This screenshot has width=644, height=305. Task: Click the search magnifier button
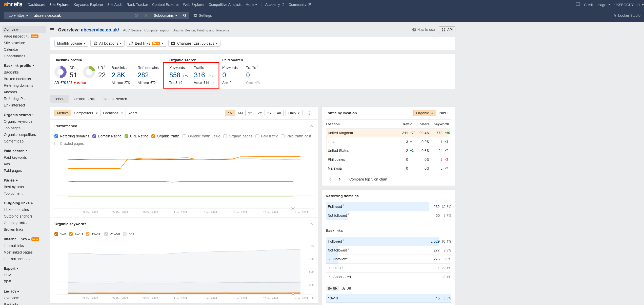point(185,15)
